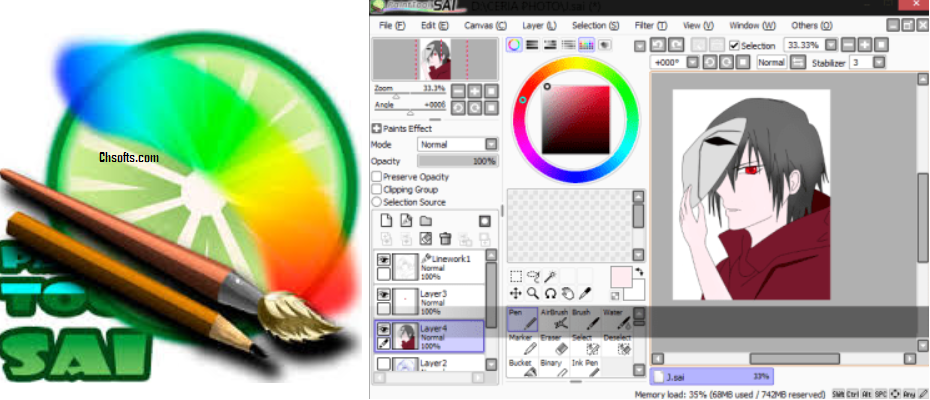Activate the rotate view tool
The image size is (930, 400).
point(550,293)
